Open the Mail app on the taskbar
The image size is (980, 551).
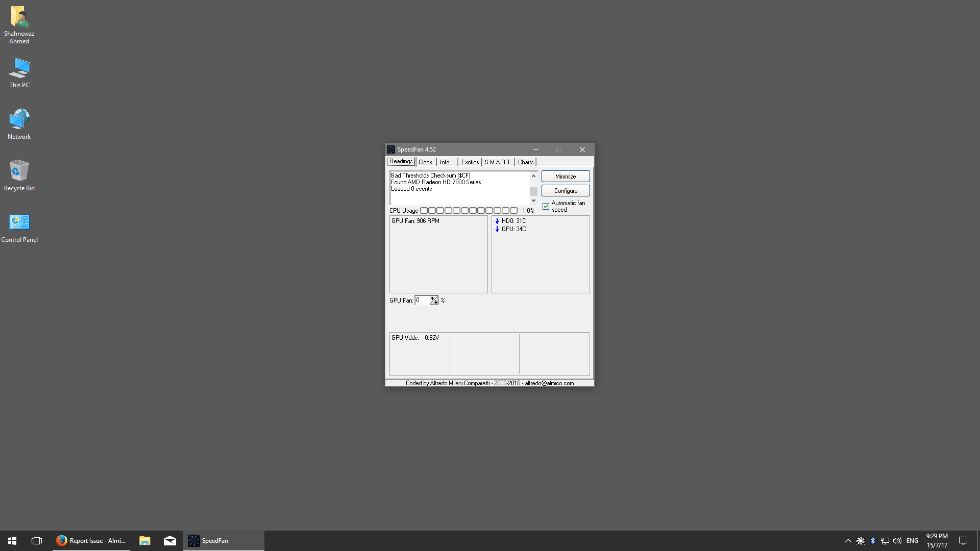[x=170, y=541]
